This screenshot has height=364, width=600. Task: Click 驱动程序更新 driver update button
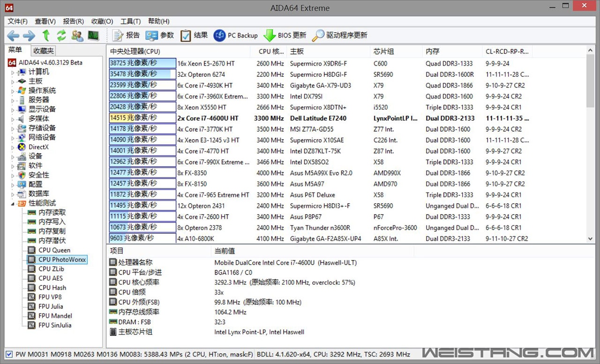pos(340,35)
